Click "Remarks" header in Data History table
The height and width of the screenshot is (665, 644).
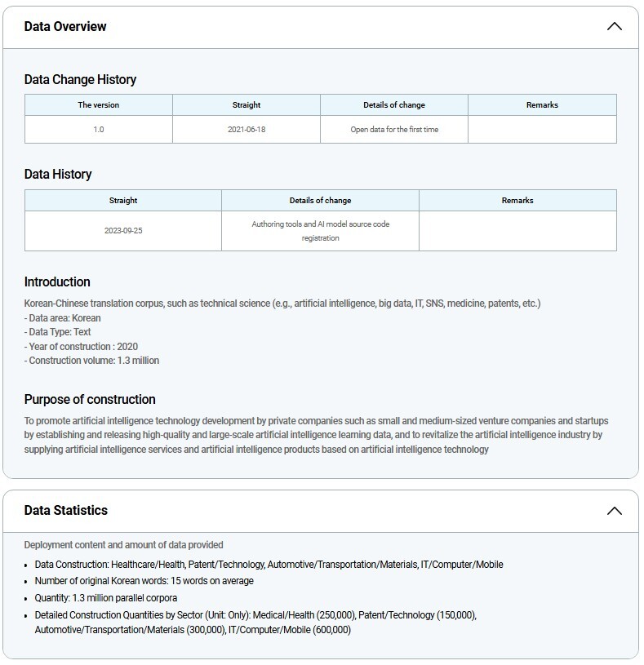517,201
